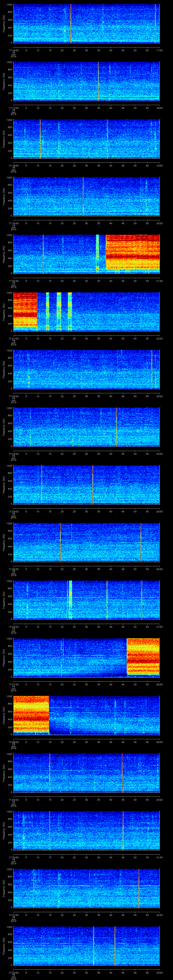Select the spectrogram panel starting at 17:21:00
The width and height of the screenshot is (173, 980).
(x=86, y=312)
